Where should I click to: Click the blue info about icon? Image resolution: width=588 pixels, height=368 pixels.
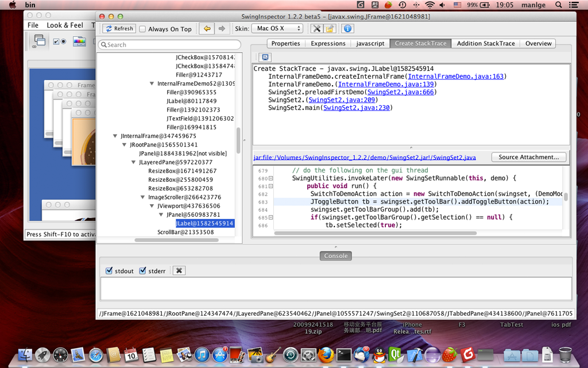coord(347,29)
